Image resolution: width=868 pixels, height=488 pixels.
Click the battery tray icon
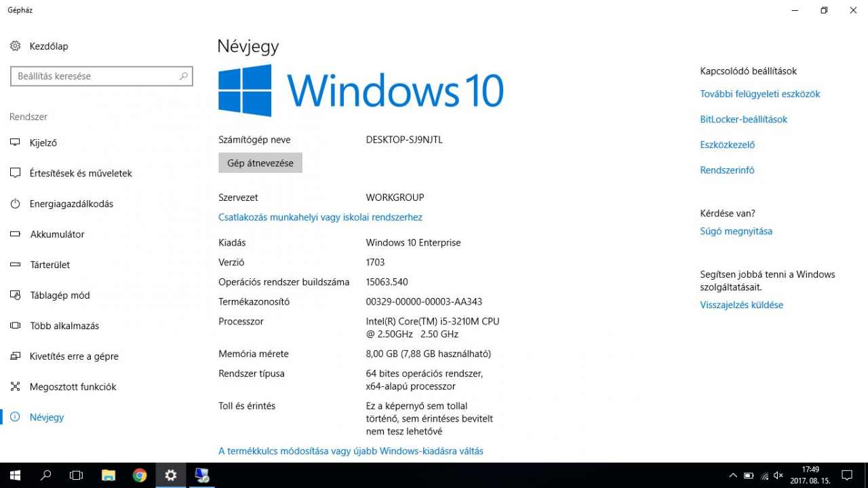coord(749,476)
